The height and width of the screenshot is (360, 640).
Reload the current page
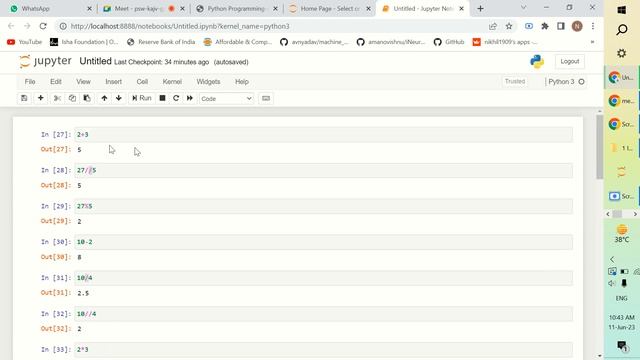(43, 26)
